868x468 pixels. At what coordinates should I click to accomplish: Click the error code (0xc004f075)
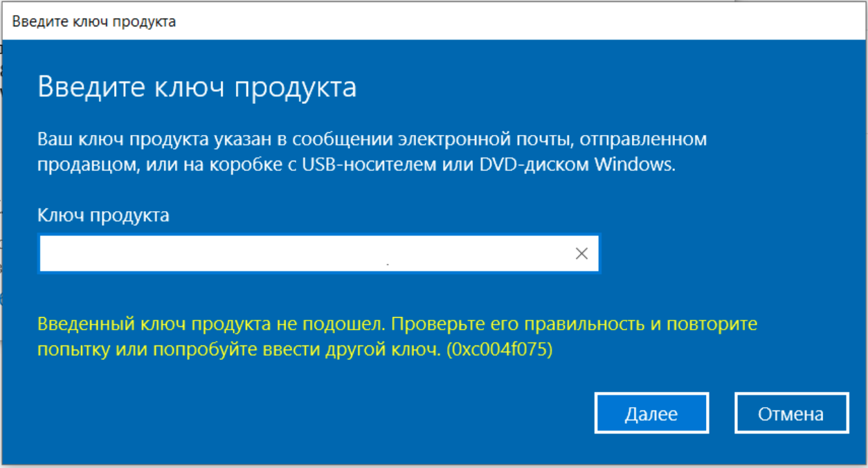pos(499,350)
